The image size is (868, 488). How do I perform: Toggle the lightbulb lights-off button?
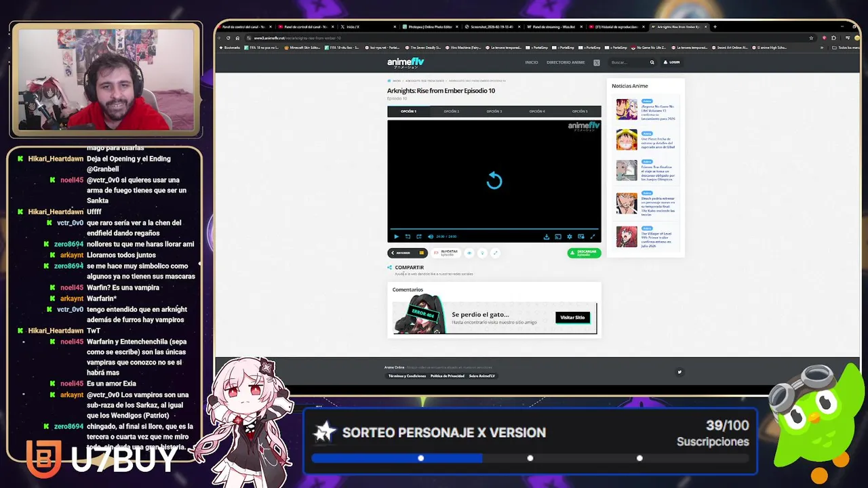(482, 253)
